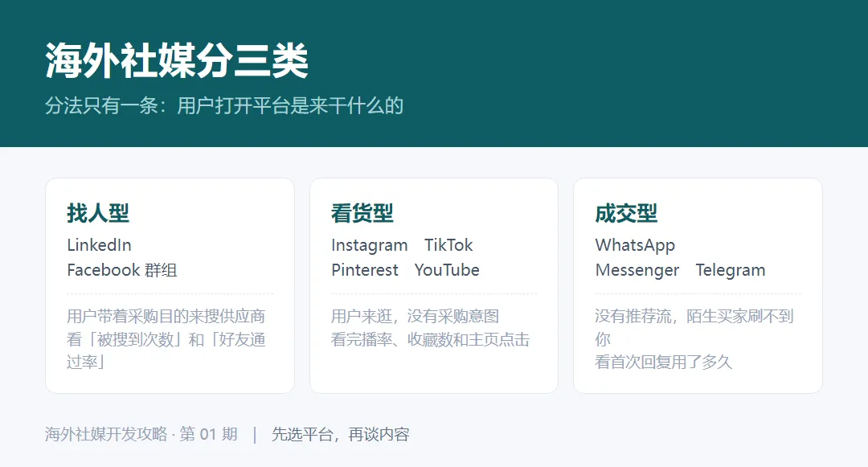Select subtitle 分法只有一条：用户打开平台是来干什么的
Image resolution: width=868 pixels, height=467 pixels.
(x=224, y=105)
